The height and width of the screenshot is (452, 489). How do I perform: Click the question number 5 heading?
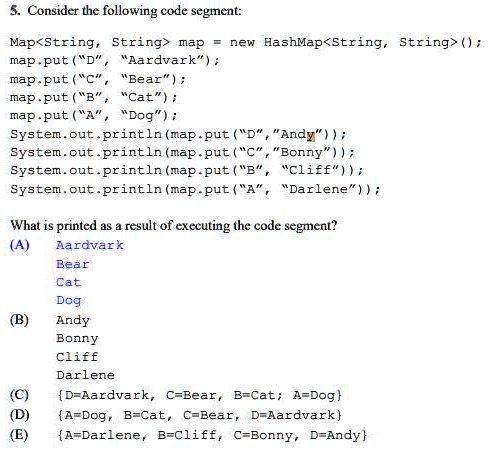pos(126,11)
